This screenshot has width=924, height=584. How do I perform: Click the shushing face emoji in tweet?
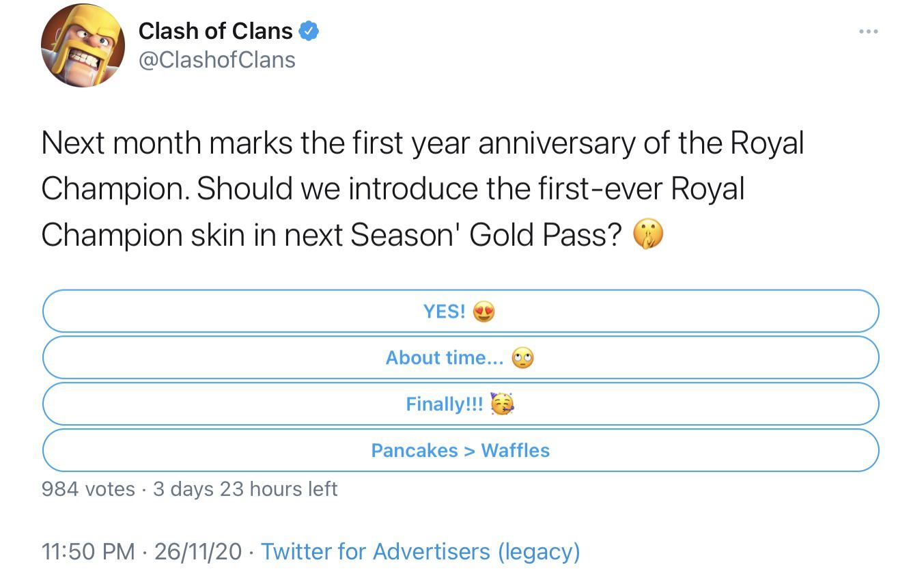click(x=647, y=235)
